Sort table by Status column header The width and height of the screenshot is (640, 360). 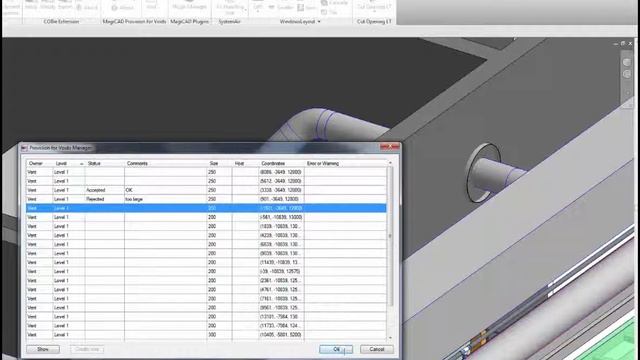point(104,163)
